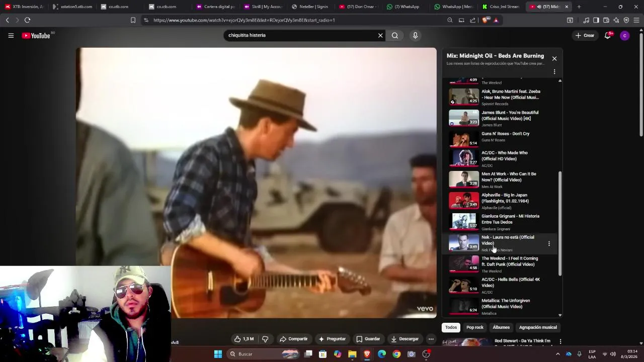
Task: Open the Mix playlist options menu
Action: point(554,72)
